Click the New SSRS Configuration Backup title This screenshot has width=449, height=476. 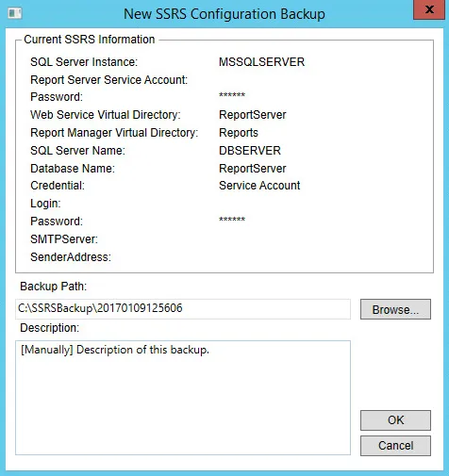pos(224,14)
